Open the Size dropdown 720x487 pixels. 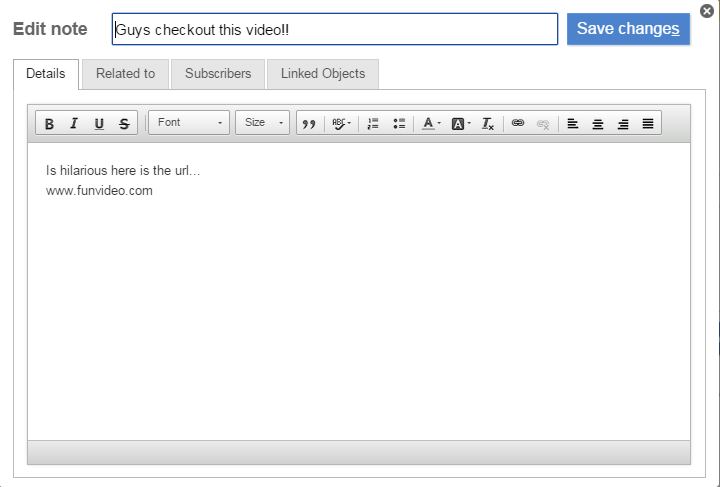coord(262,123)
